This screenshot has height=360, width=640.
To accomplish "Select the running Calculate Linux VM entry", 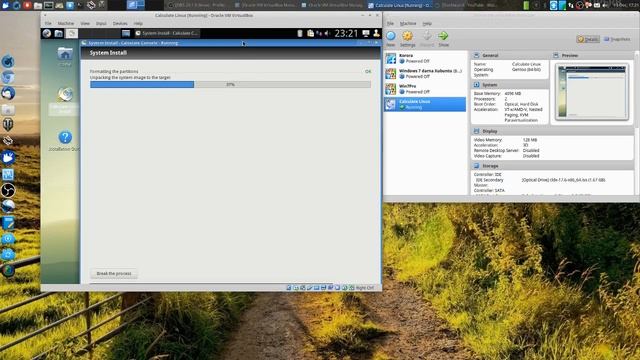I will (425, 104).
